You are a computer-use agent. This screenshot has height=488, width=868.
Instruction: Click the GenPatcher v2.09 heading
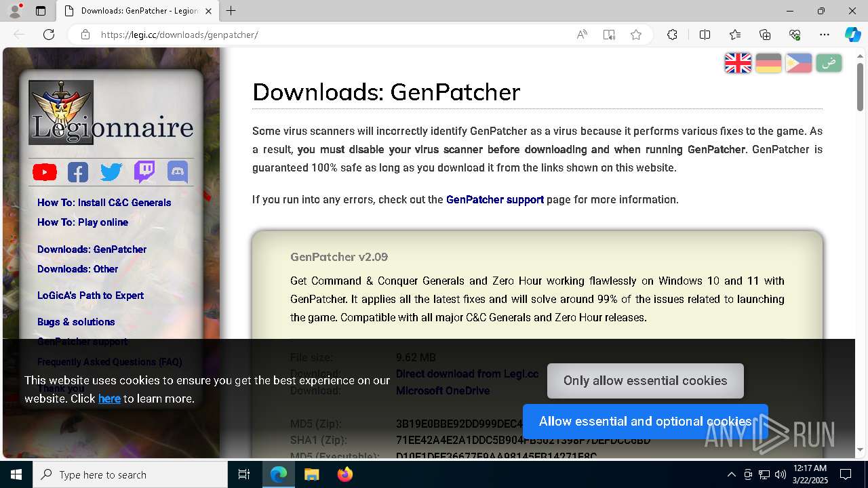click(339, 257)
